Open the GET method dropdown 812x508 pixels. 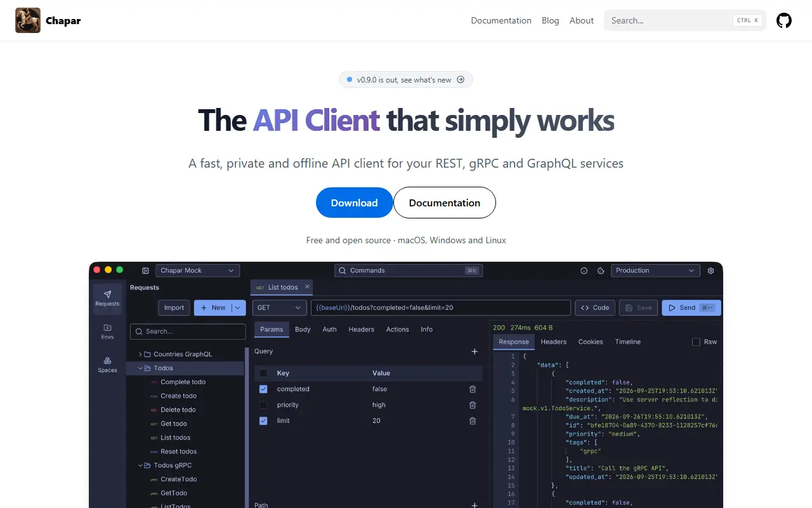(280, 307)
